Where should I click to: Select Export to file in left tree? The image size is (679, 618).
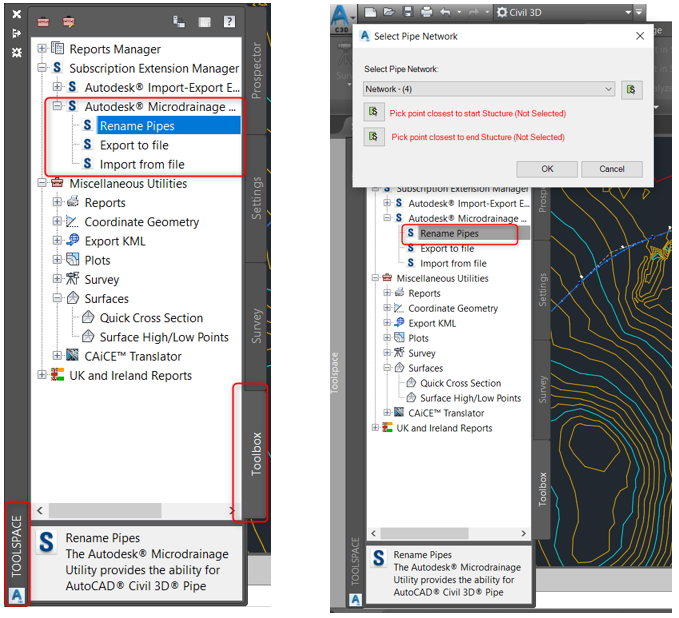click(x=134, y=145)
